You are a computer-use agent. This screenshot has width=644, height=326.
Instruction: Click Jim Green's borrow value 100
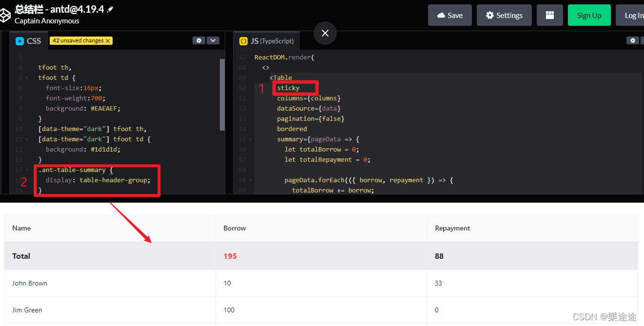229,310
